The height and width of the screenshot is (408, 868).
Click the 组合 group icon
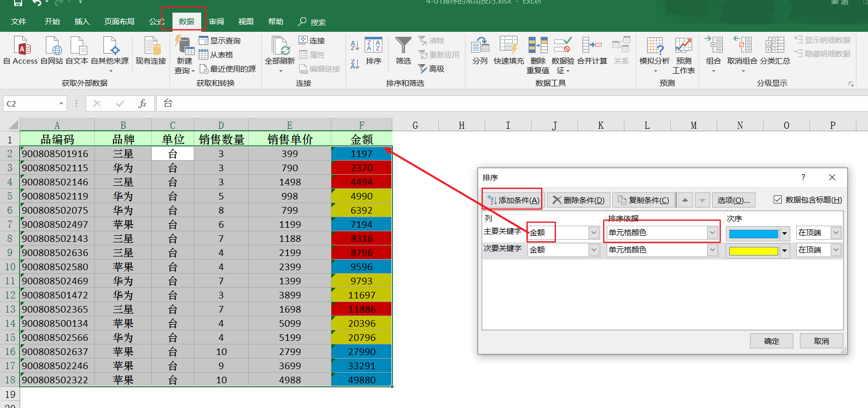point(714,45)
